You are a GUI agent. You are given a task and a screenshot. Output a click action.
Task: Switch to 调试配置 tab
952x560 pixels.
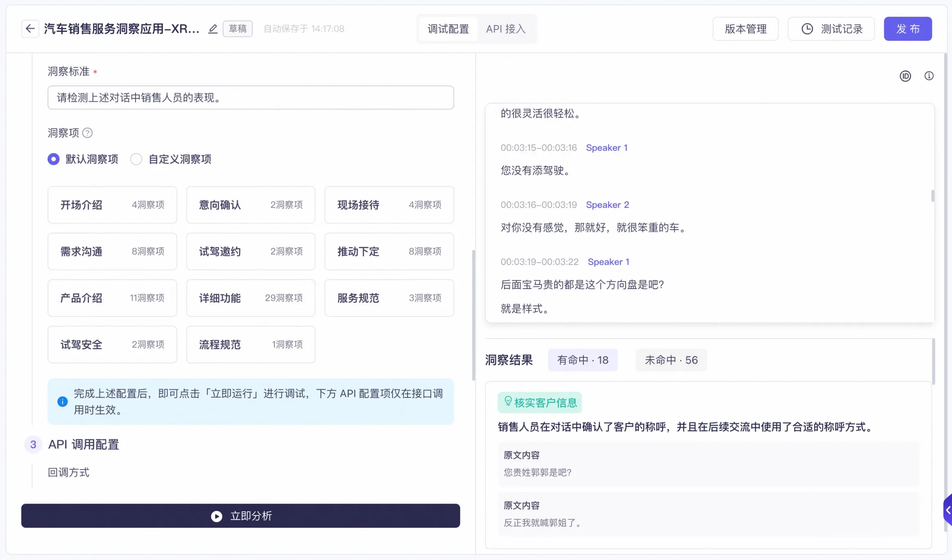448,29
